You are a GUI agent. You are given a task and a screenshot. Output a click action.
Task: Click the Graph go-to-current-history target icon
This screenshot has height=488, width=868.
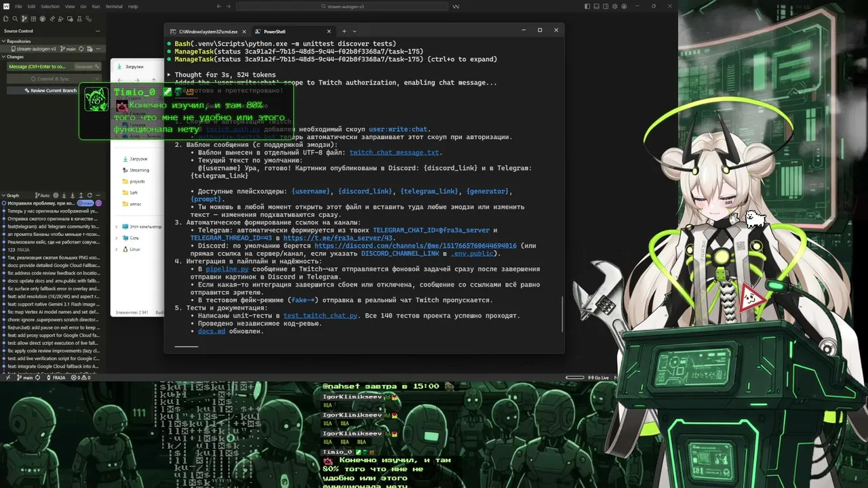[57, 195]
